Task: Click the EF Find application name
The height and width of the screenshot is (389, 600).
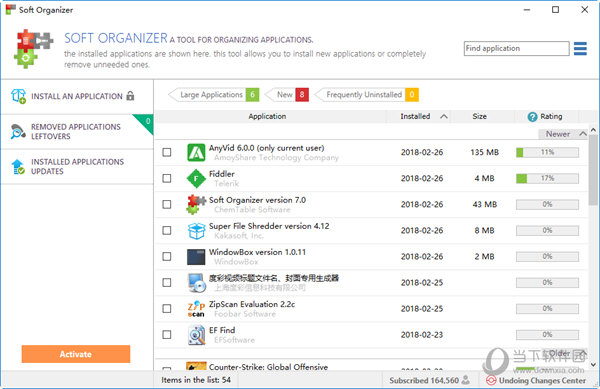Action: (x=222, y=330)
